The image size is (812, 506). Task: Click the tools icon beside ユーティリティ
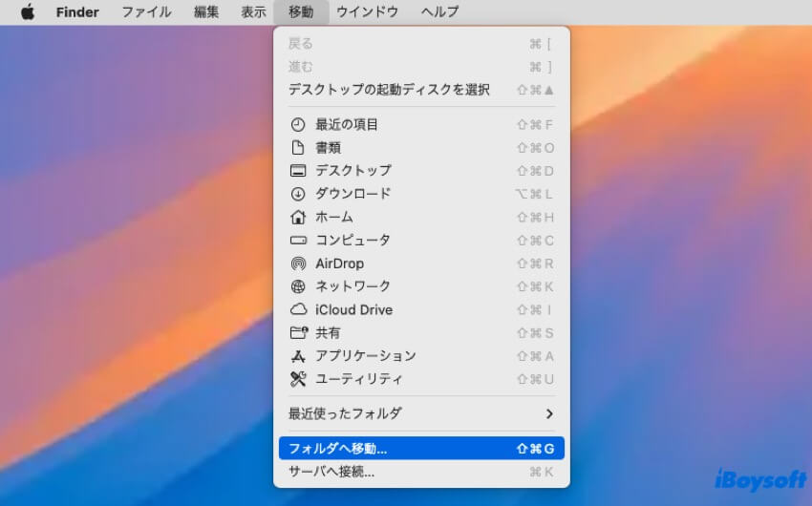point(298,379)
